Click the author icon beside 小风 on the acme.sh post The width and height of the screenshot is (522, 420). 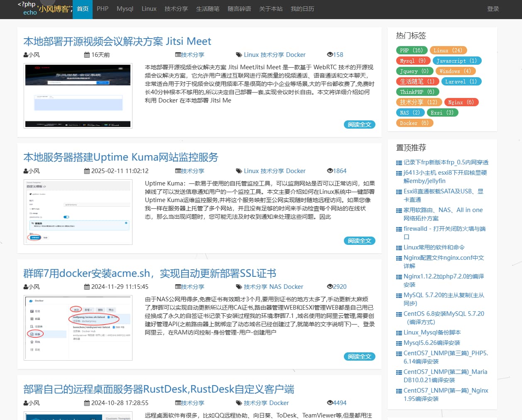pyautogui.click(x=26, y=287)
